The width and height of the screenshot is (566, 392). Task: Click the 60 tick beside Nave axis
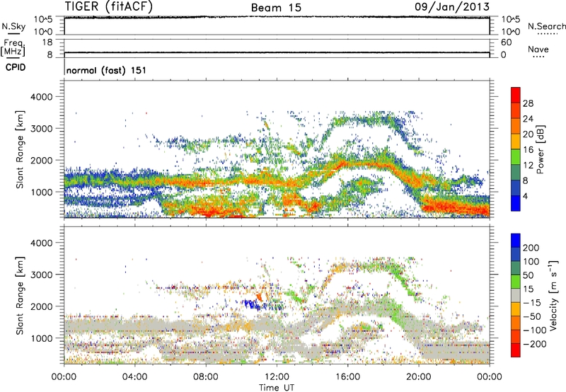coord(506,42)
